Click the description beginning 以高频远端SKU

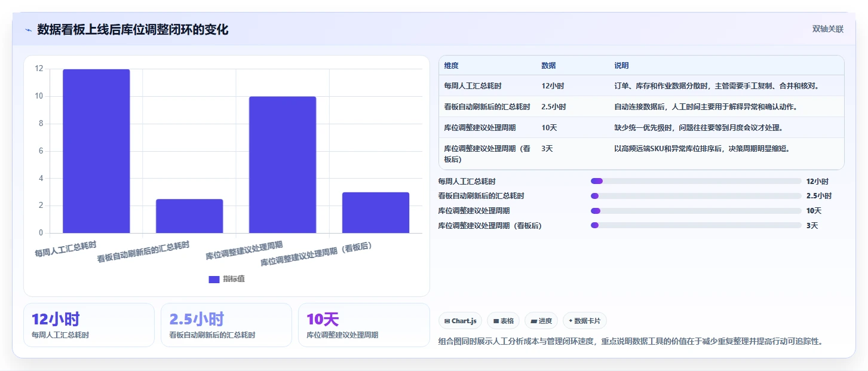coord(702,149)
